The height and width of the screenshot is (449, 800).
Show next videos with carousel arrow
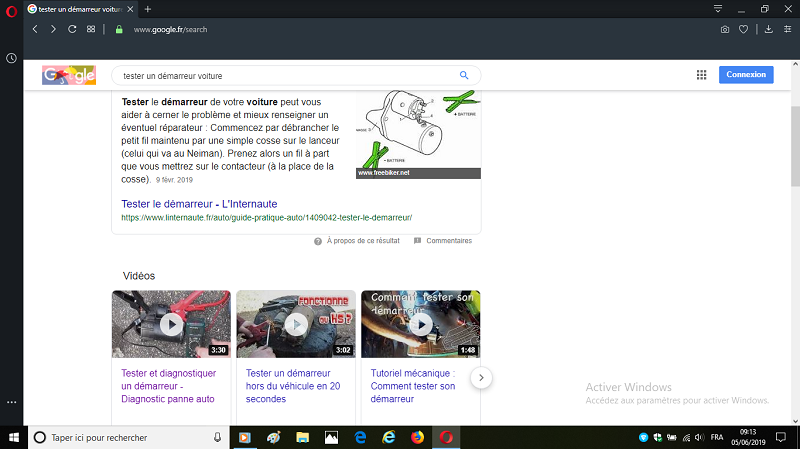click(481, 378)
